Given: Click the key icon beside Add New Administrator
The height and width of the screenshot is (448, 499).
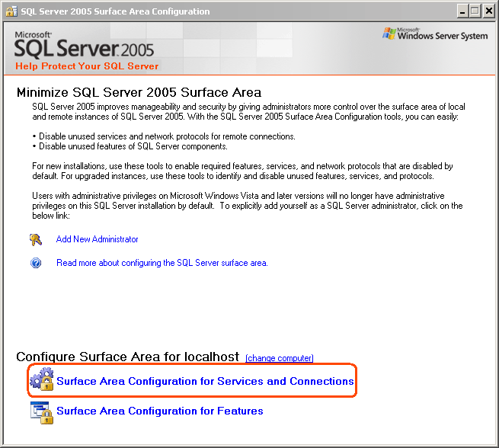Looking at the screenshot, I should pyautogui.click(x=36, y=239).
